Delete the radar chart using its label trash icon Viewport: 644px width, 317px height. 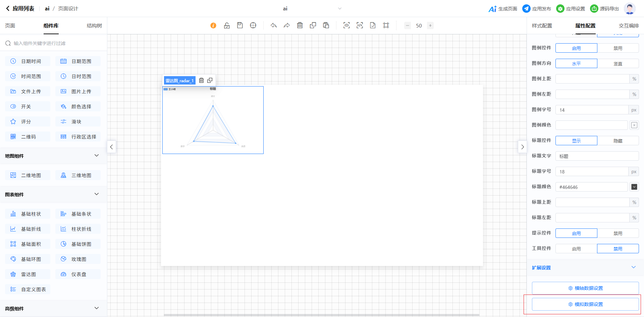click(x=201, y=81)
